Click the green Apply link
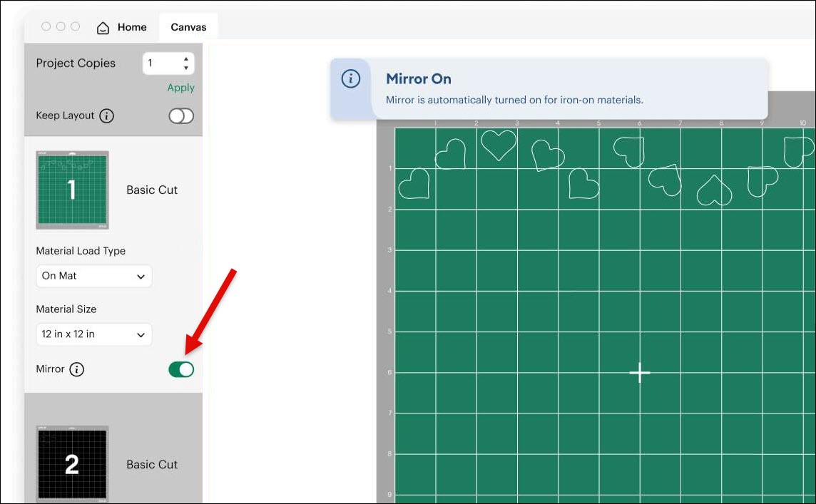 [180, 88]
